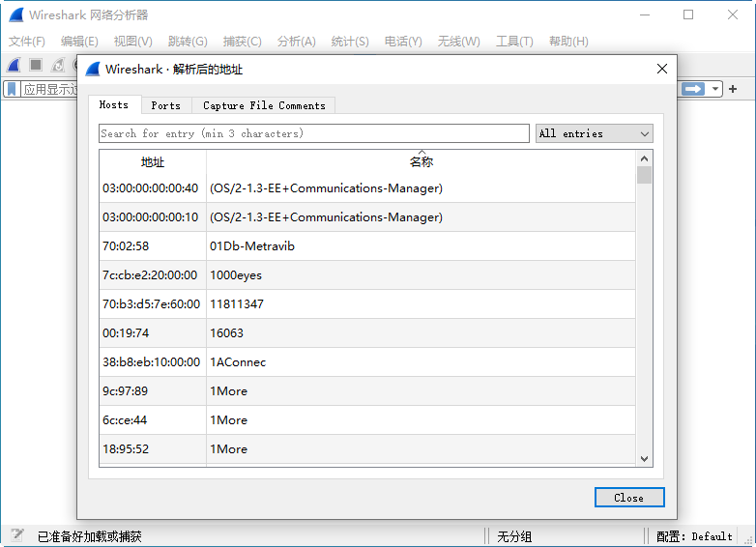Click the main window maximize button
The height and width of the screenshot is (547, 756).
[x=688, y=14]
